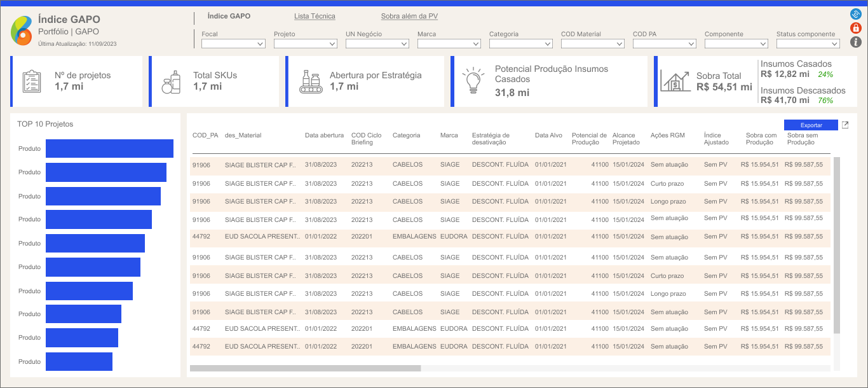Click the GAPO portfolio logo
This screenshot has height=388, width=868.
[x=22, y=31]
